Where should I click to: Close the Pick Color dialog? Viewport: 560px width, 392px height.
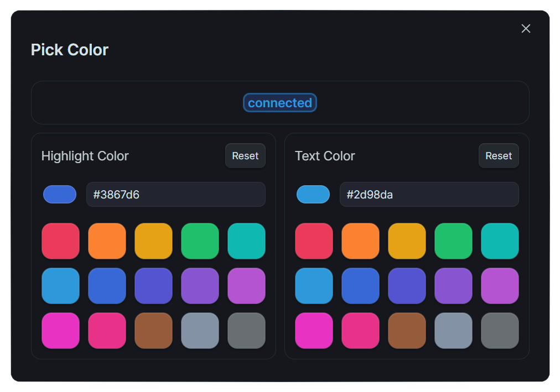point(525,28)
